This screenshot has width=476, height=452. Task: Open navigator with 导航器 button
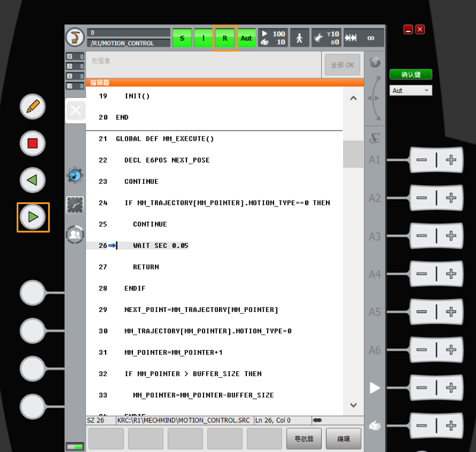pyautogui.click(x=304, y=438)
